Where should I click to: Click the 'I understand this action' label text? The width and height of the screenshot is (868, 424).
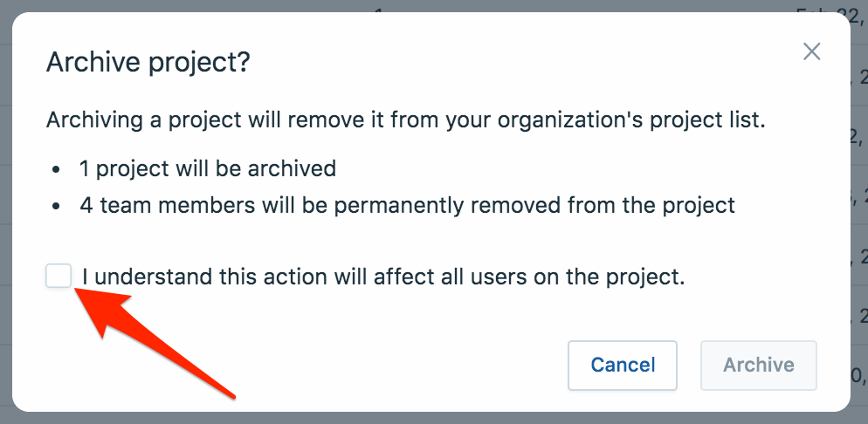pos(383,277)
